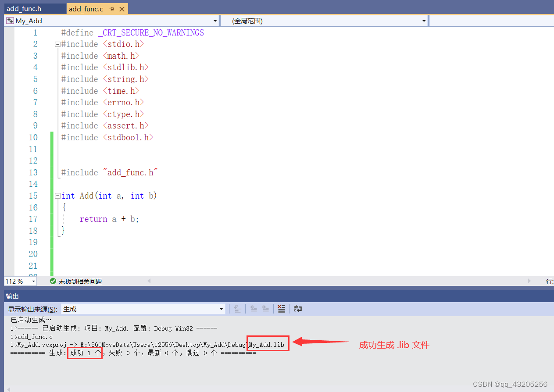
Task: Click the 输出 panel title bar
Action: (x=279, y=296)
